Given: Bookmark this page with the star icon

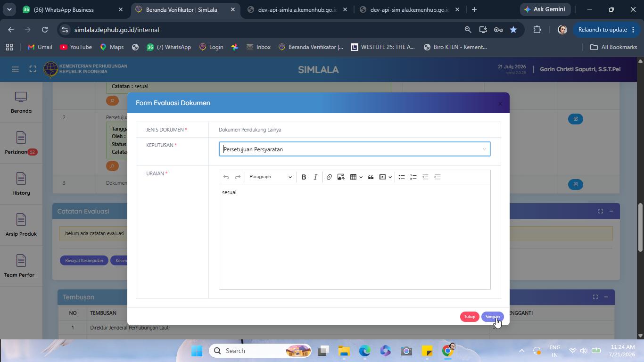Looking at the screenshot, I should coord(513,30).
